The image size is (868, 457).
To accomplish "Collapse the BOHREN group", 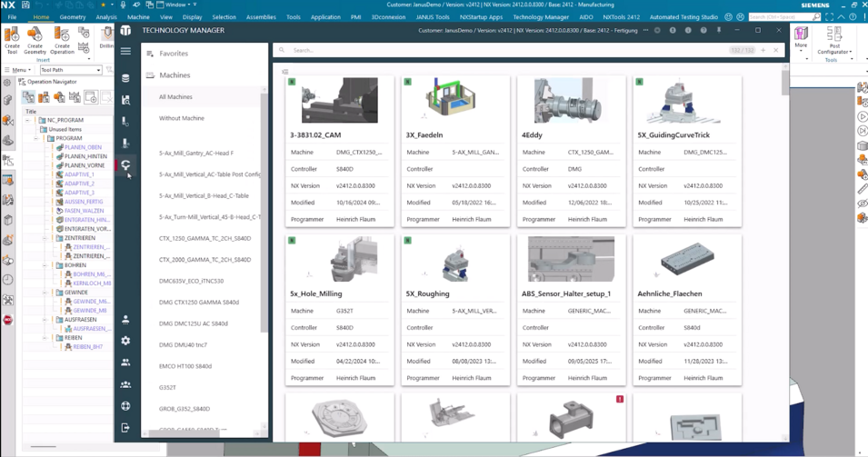I will tap(45, 265).
